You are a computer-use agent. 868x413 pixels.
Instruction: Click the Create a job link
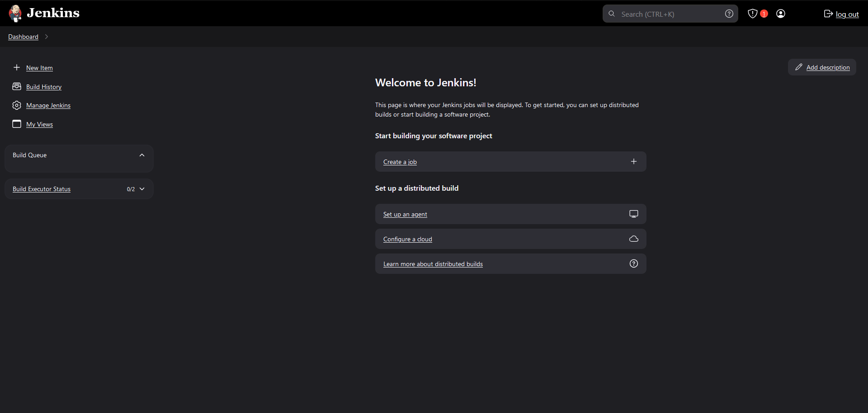[x=400, y=162]
